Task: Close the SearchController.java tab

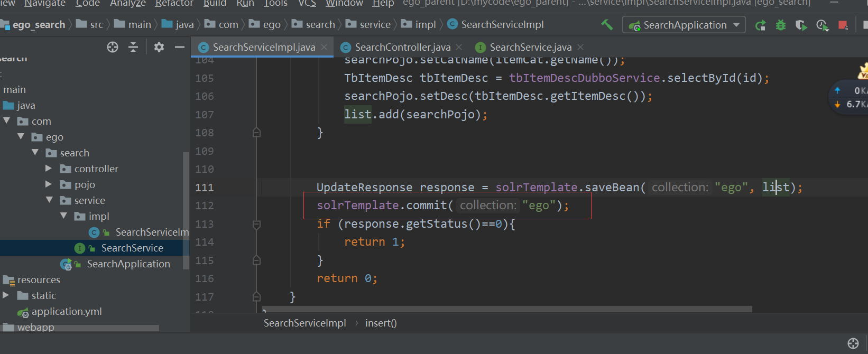Action: tap(459, 47)
